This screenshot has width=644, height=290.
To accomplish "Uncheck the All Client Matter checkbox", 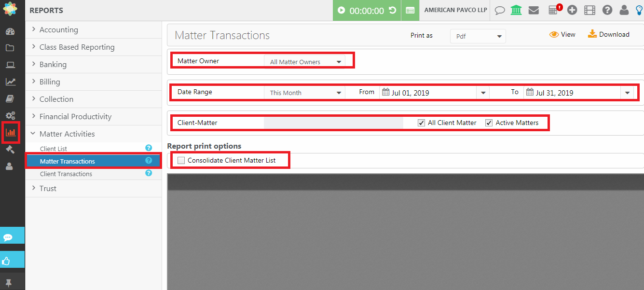I will (x=421, y=123).
